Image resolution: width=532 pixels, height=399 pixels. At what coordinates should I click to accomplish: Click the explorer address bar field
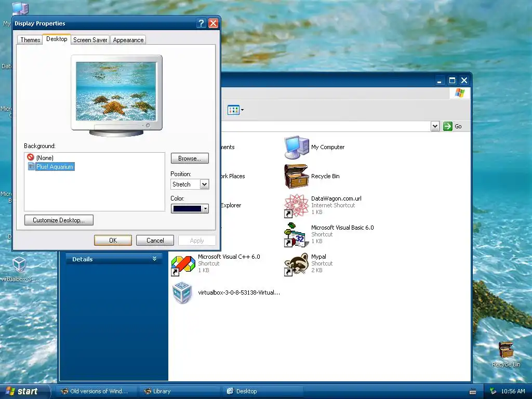tap(326, 126)
